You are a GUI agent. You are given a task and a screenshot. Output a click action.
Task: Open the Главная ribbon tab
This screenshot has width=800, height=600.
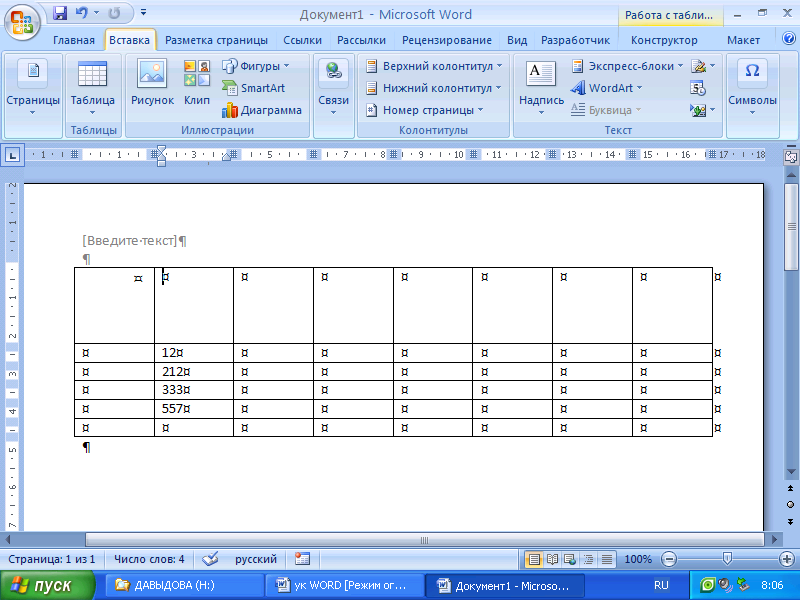point(74,40)
